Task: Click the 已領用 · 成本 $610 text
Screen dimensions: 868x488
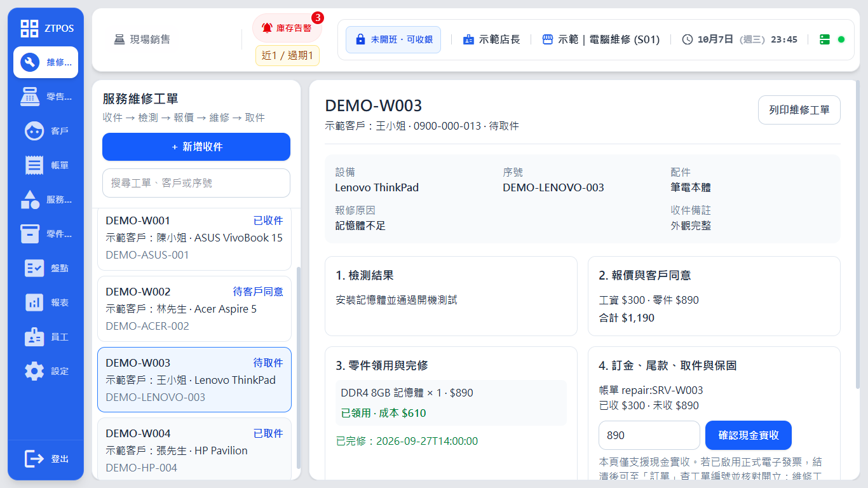Action: (384, 413)
